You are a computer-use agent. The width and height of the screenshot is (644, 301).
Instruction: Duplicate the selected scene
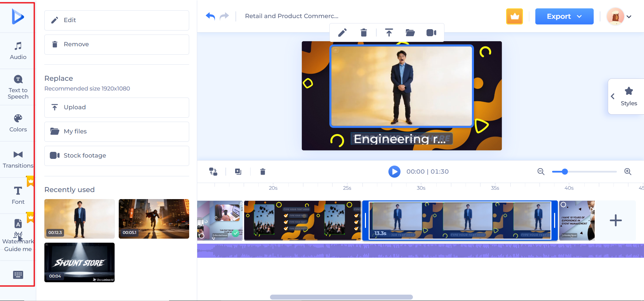pos(238,172)
